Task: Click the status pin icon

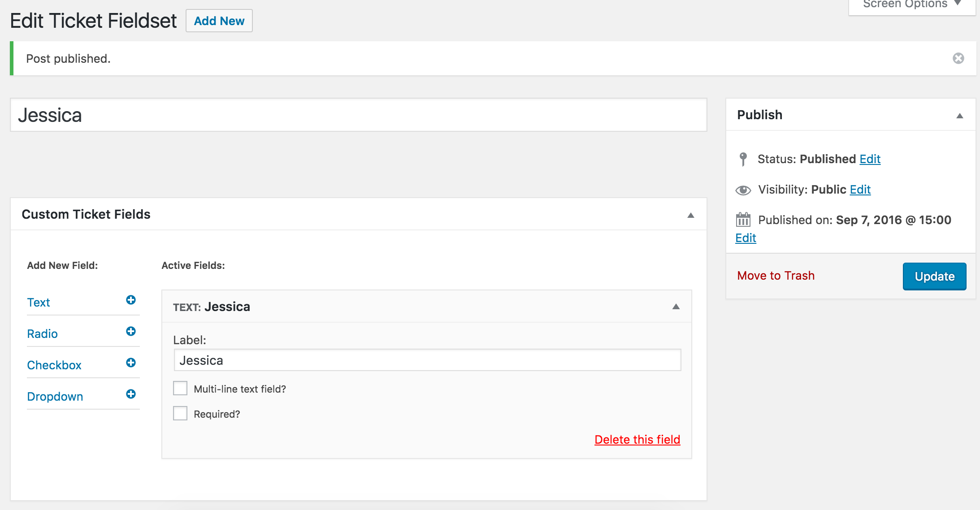Action: coord(743,159)
